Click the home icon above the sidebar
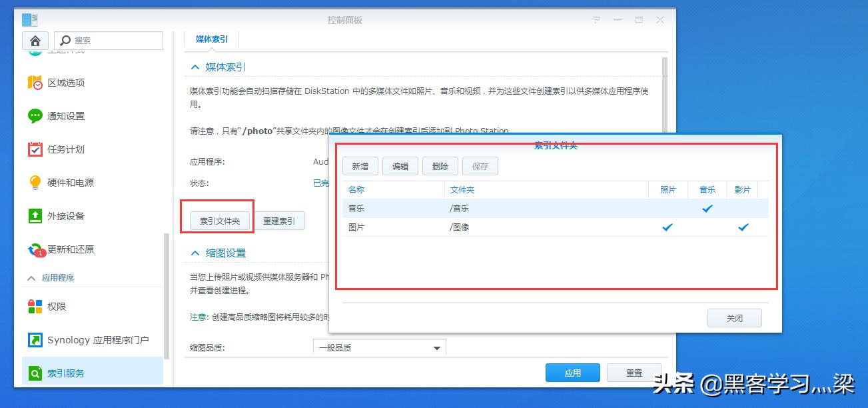The height and width of the screenshot is (408, 868). pyautogui.click(x=35, y=40)
